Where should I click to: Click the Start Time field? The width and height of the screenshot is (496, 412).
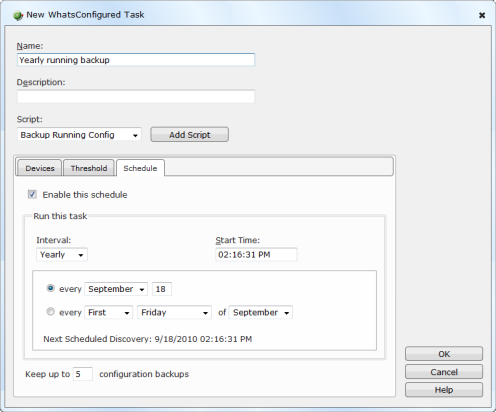(x=256, y=255)
